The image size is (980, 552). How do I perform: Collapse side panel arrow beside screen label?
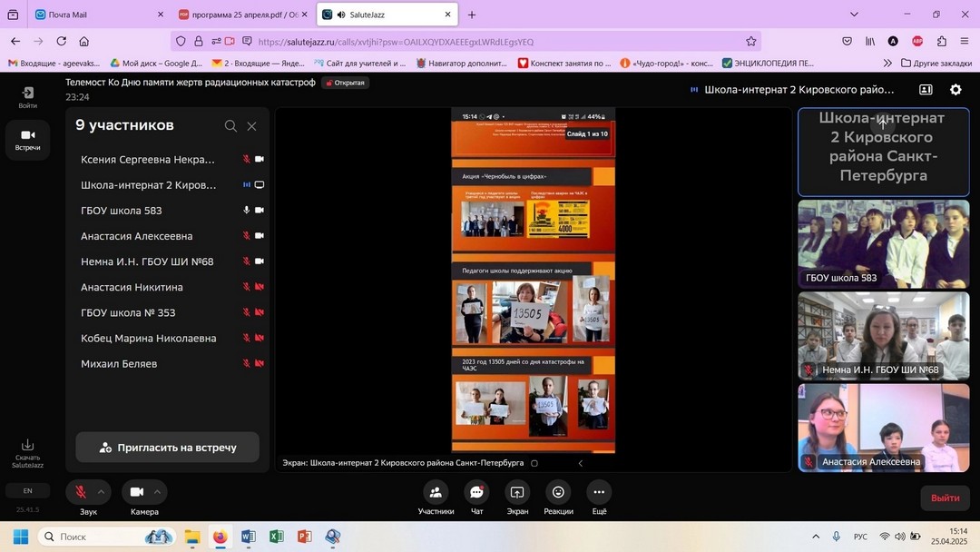pyautogui.click(x=581, y=463)
